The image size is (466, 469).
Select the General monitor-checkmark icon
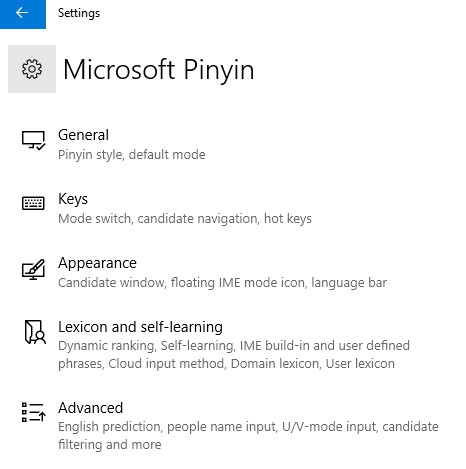pos(33,140)
